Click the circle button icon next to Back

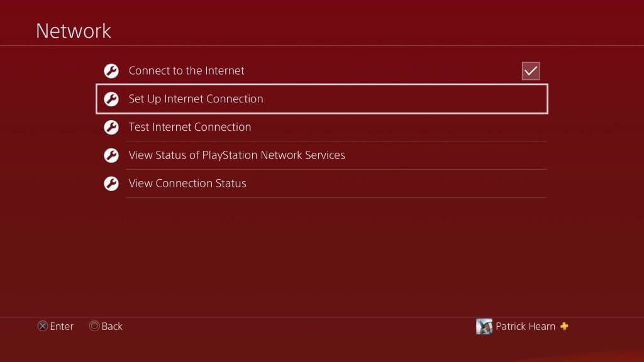[94, 326]
